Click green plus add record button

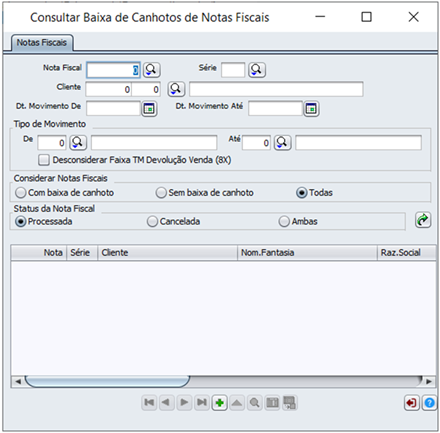pyautogui.click(x=219, y=403)
